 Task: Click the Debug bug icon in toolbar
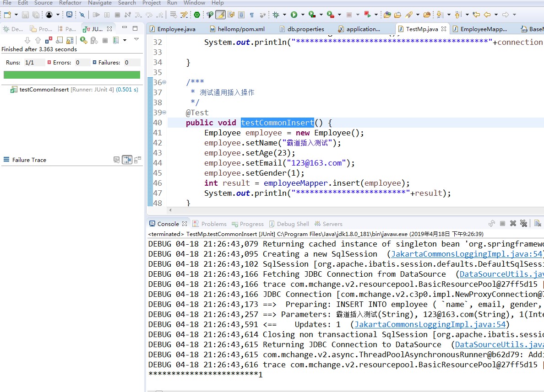[x=276, y=15]
